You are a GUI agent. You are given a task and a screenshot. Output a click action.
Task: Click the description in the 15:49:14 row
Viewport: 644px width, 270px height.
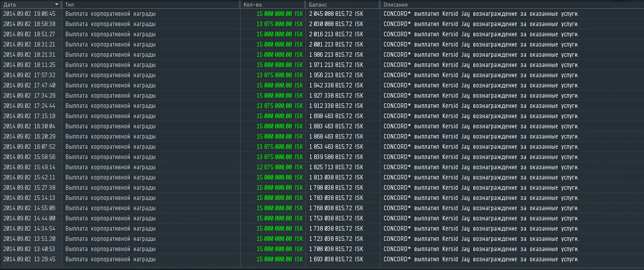click(482, 167)
